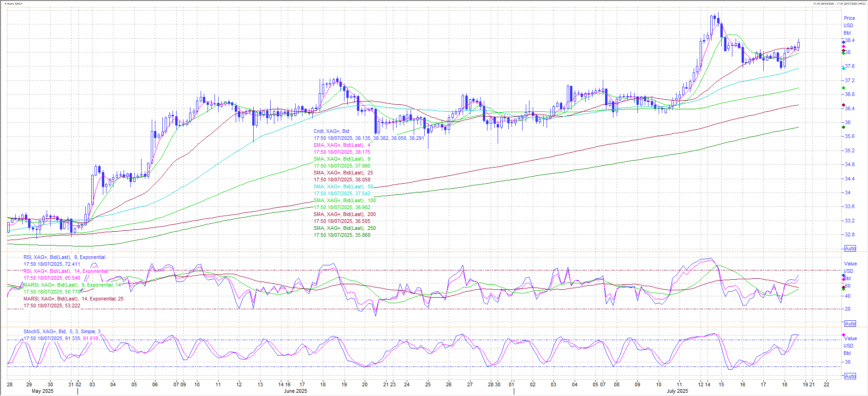Select 'MARSI, XAG=, Bid(Last), 9, Exponential, 14' label
The width and height of the screenshot is (868, 396).
tap(72, 285)
